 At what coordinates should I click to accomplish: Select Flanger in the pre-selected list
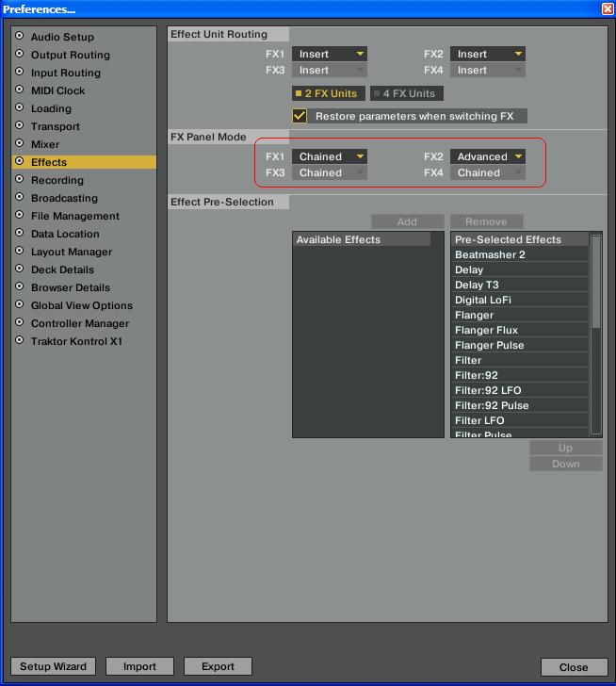519,315
